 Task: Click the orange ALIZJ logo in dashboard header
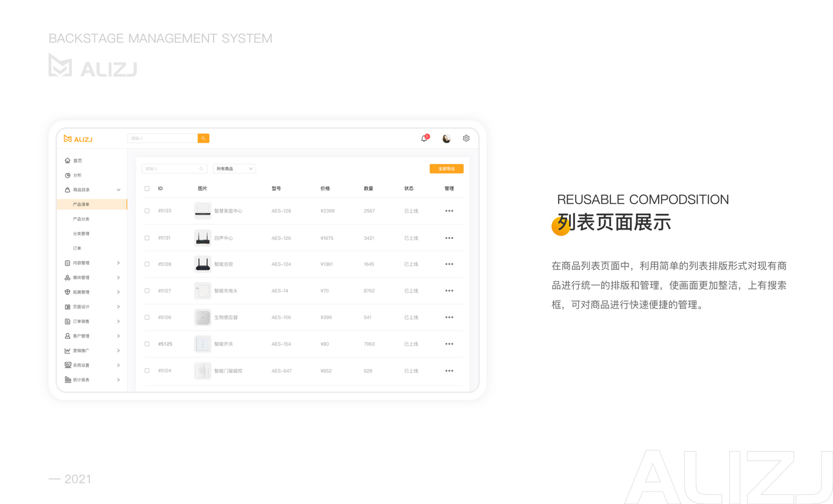point(78,139)
